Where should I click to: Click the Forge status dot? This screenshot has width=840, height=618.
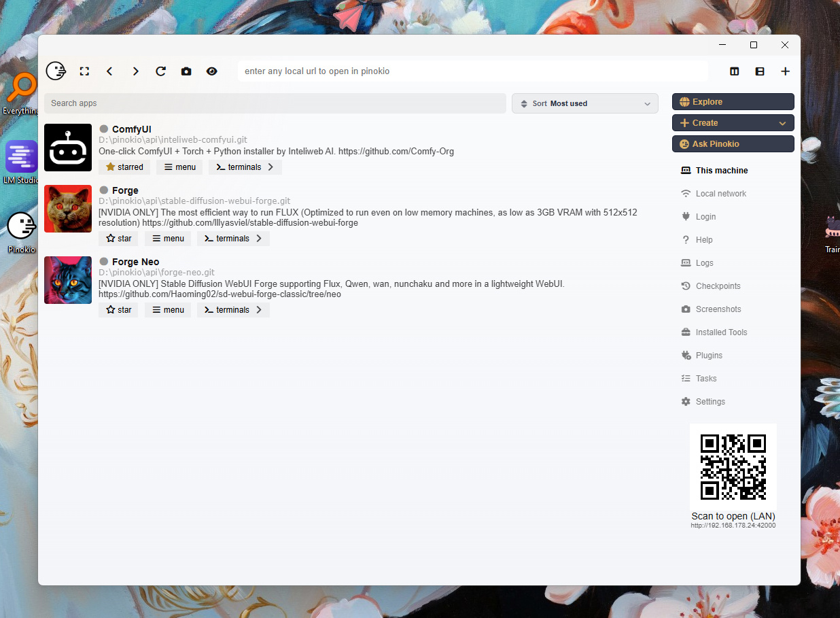click(104, 190)
